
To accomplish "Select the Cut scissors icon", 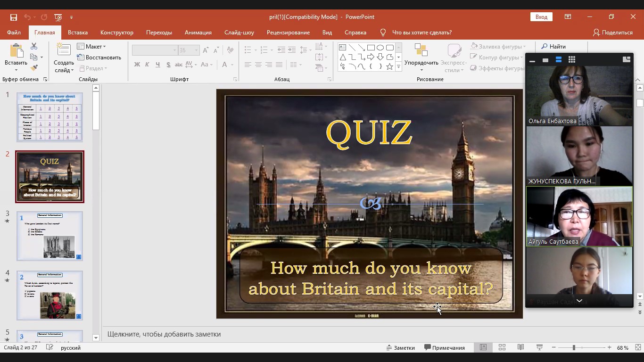I will tap(34, 46).
